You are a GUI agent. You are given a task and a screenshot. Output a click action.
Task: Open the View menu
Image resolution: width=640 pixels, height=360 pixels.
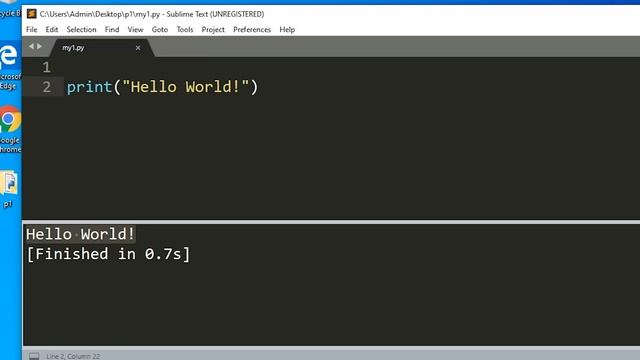136,29
